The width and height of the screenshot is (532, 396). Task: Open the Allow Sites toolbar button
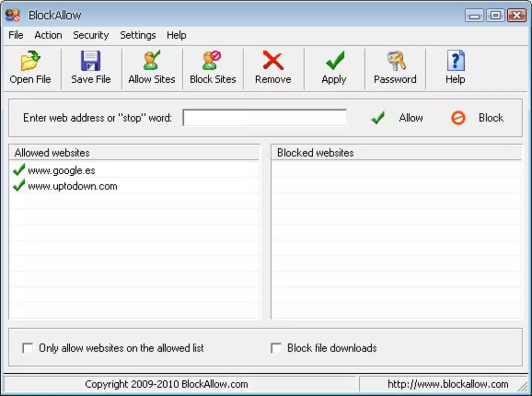151,68
